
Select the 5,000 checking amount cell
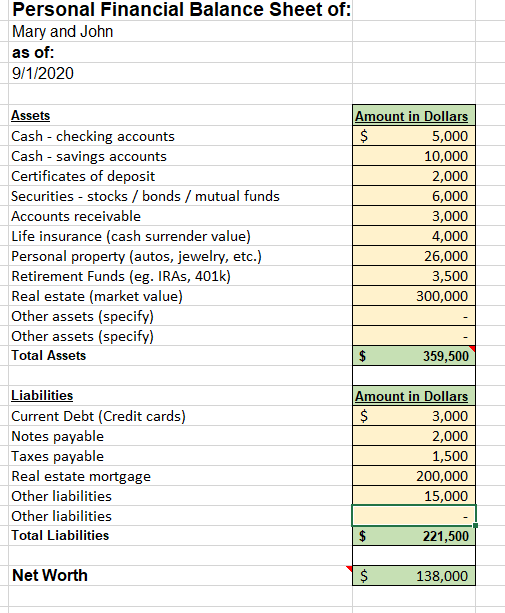(x=414, y=136)
